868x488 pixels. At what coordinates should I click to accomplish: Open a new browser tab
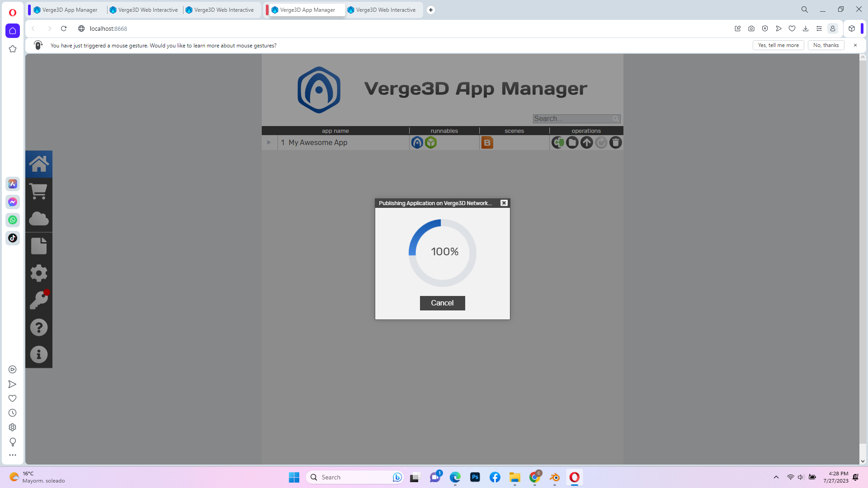pyautogui.click(x=431, y=9)
